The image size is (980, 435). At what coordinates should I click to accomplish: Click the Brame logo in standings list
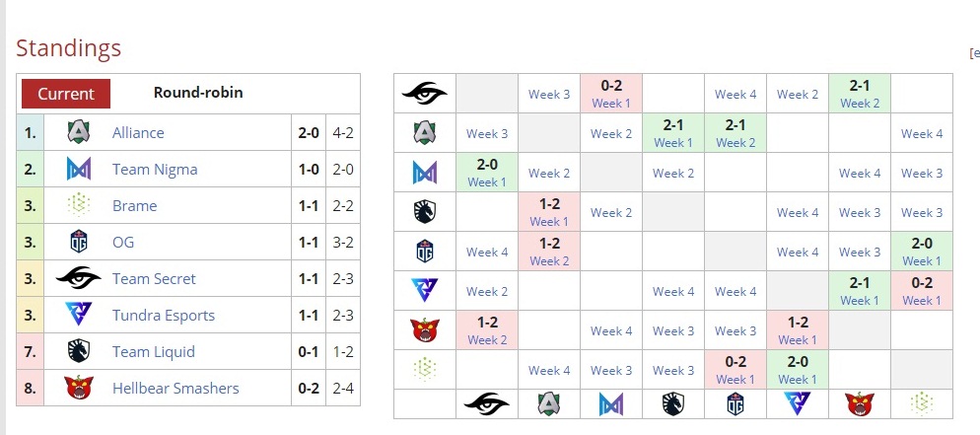79,205
